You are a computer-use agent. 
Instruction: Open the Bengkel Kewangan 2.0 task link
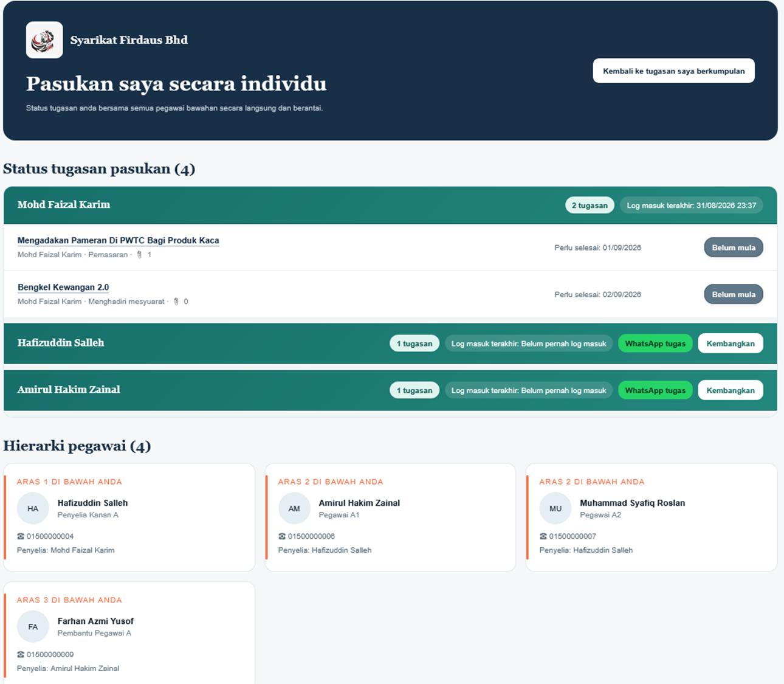point(63,287)
